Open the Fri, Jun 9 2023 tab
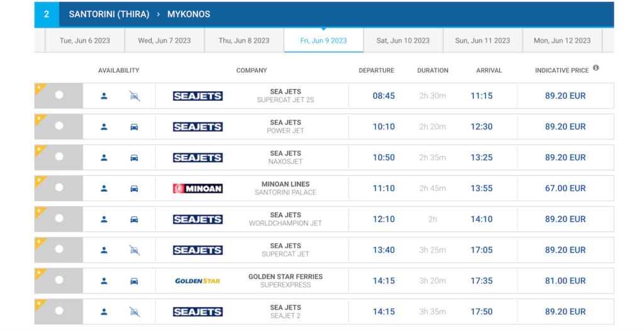 (324, 40)
